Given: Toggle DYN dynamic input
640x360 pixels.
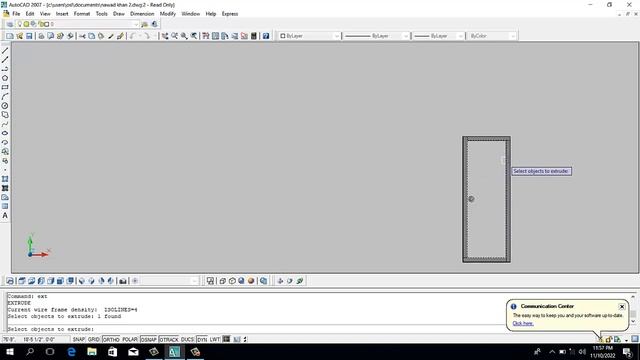Looking at the screenshot, I should pos(202,339).
